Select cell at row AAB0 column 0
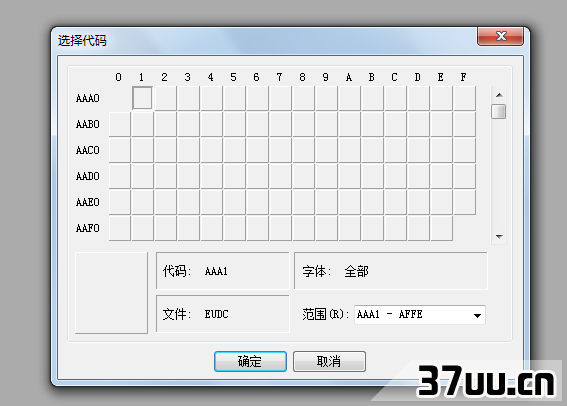The width and height of the screenshot is (567, 406). click(120, 124)
